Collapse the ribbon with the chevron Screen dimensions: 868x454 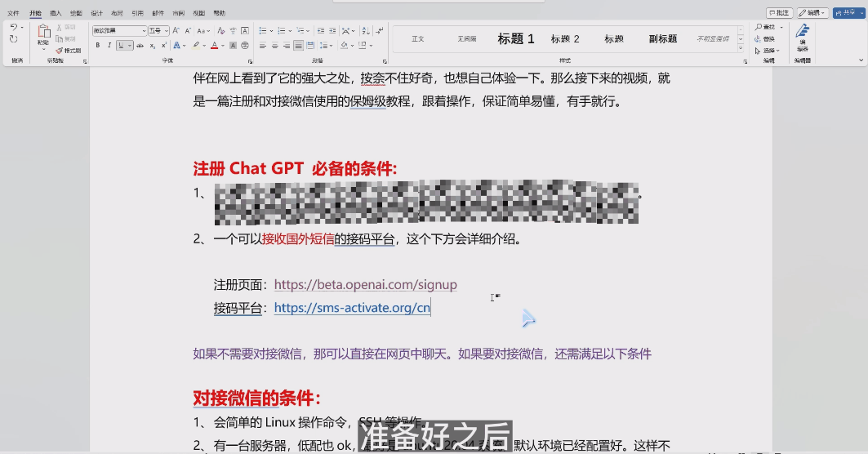(x=861, y=60)
